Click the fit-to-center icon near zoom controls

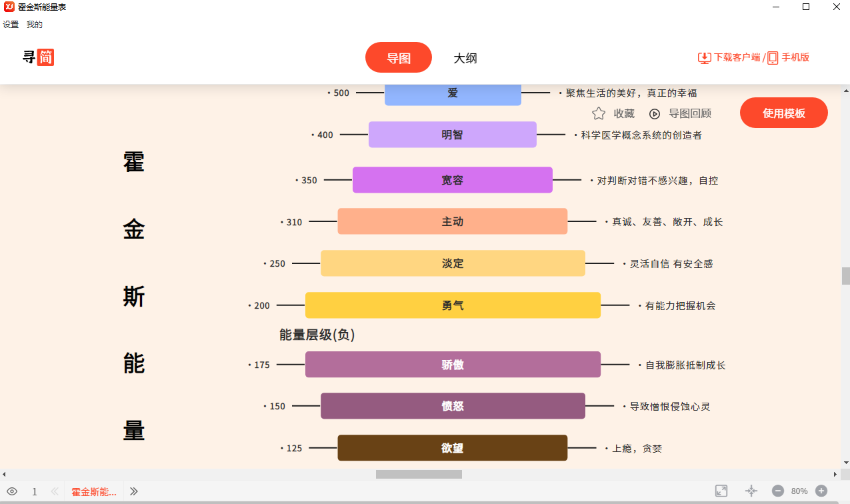click(750, 491)
